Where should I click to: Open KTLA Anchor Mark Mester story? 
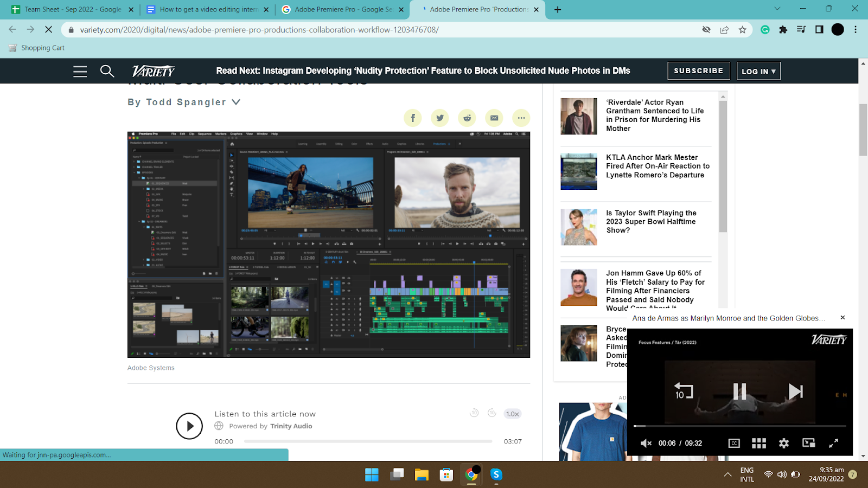coord(658,166)
